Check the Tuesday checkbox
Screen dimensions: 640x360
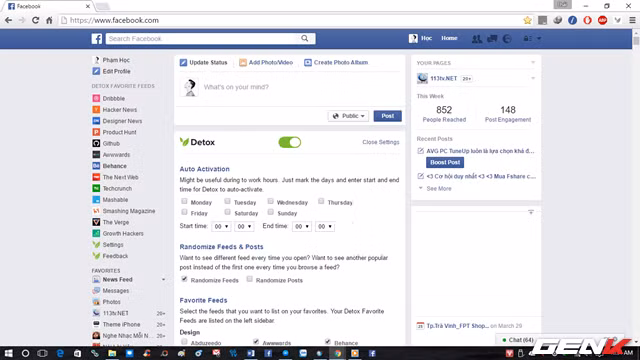point(227,201)
